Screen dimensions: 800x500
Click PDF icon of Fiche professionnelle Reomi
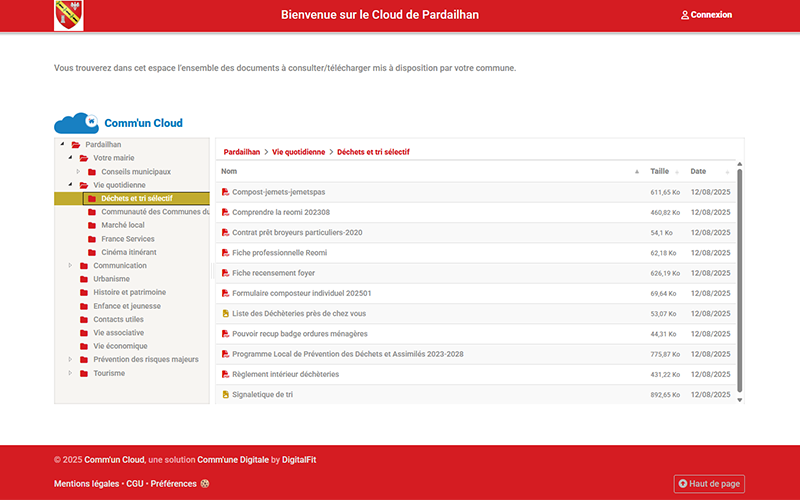[225, 253]
